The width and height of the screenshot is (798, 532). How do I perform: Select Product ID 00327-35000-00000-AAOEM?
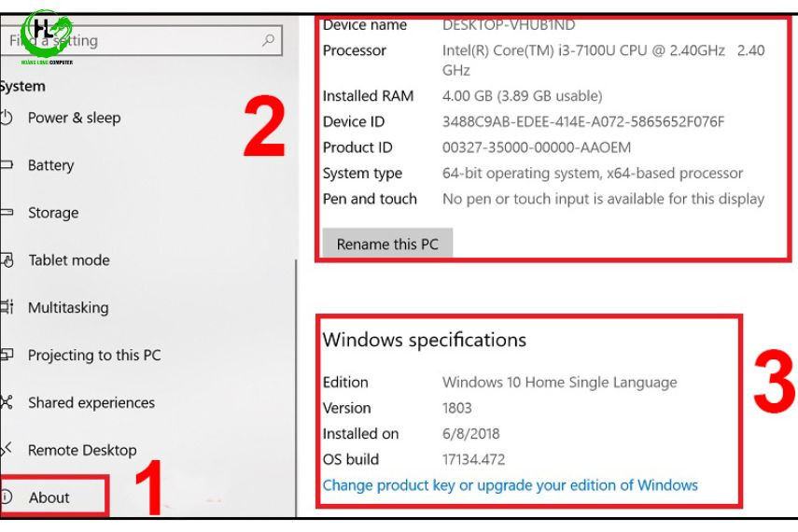point(537,147)
